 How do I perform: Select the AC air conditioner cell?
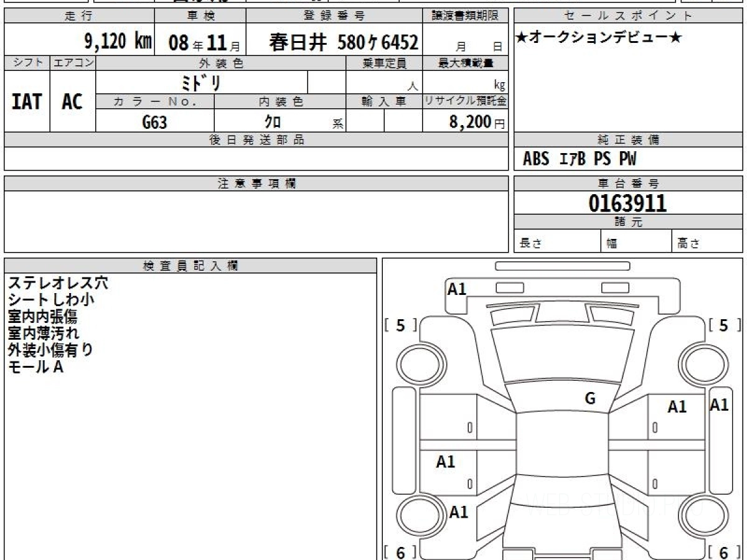72,102
